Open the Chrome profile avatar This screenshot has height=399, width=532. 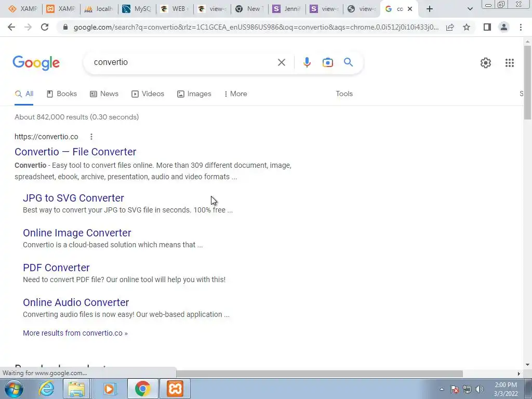504,27
